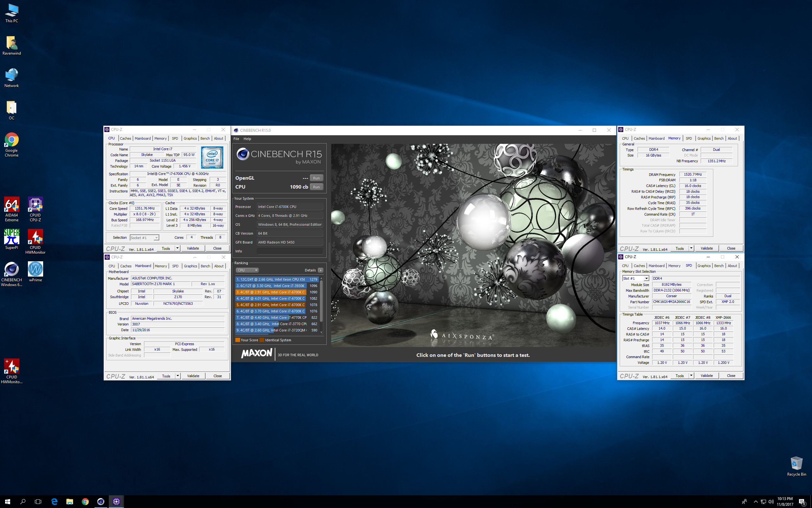Open taskbar search magnifier
Screen dimensions: 812x508
click(23, 502)
